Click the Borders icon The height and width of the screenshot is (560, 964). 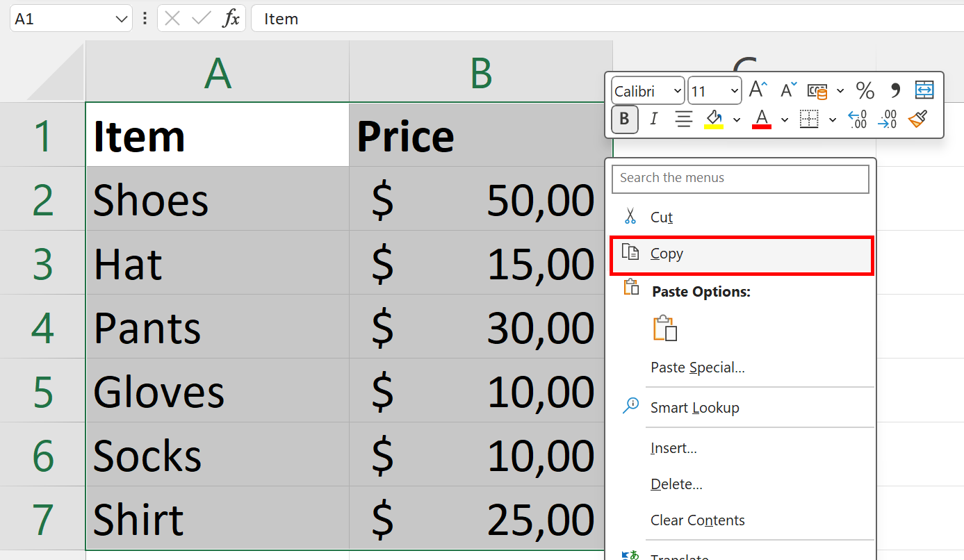pos(809,120)
